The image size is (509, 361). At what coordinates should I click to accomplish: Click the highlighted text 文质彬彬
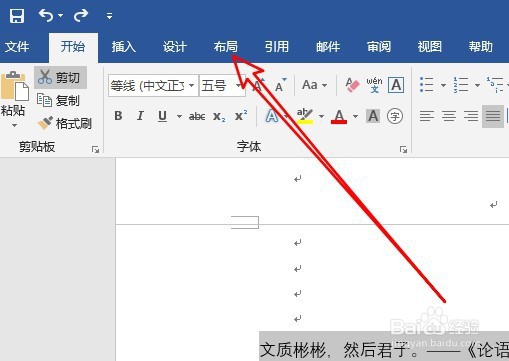click(292, 350)
